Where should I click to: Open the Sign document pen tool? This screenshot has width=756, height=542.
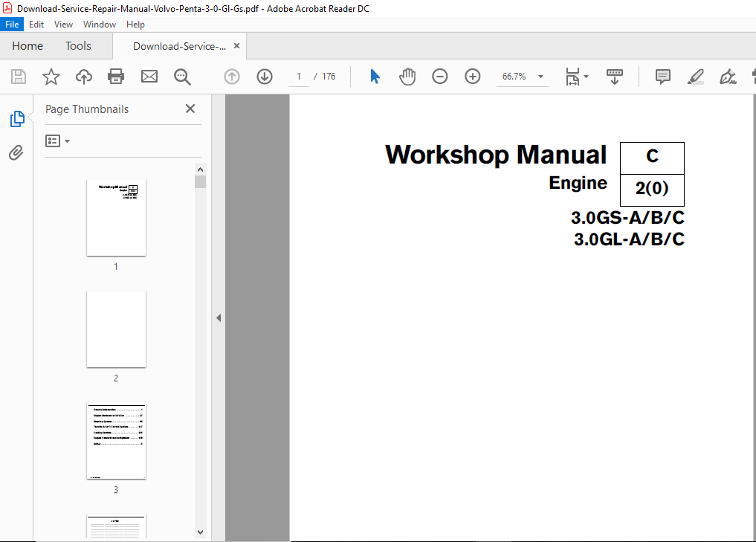click(728, 77)
